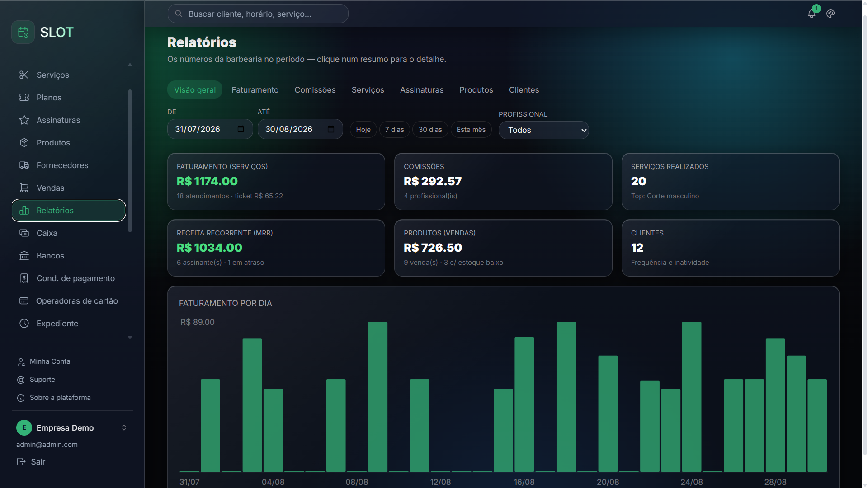Open the Faturamento (Serviços) summary card

tap(276, 181)
